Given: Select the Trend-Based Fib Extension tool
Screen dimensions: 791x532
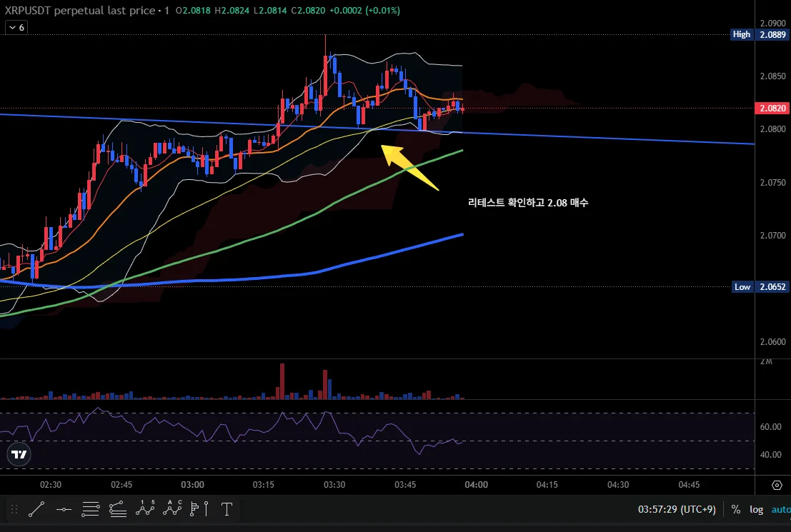Looking at the screenshot, I should click(117, 509).
